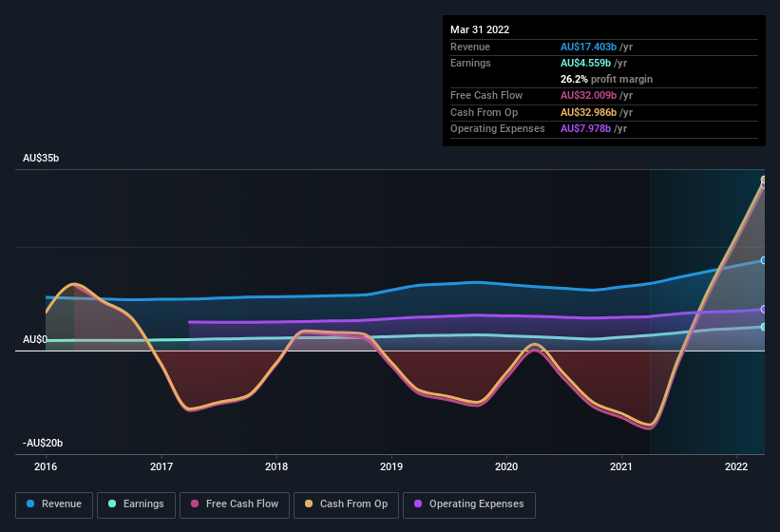Click the 2021 x-axis year label
This screenshot has height=532, width=780.
point(621,466)
